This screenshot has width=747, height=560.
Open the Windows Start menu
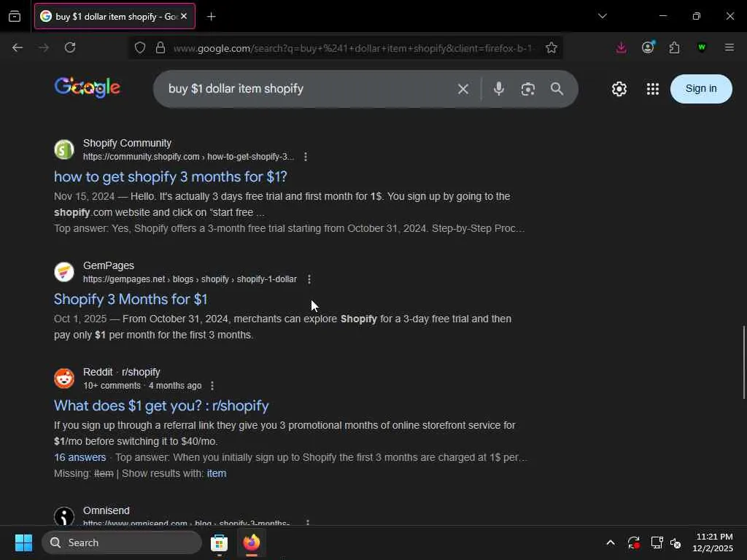click(x=23, y=542)
